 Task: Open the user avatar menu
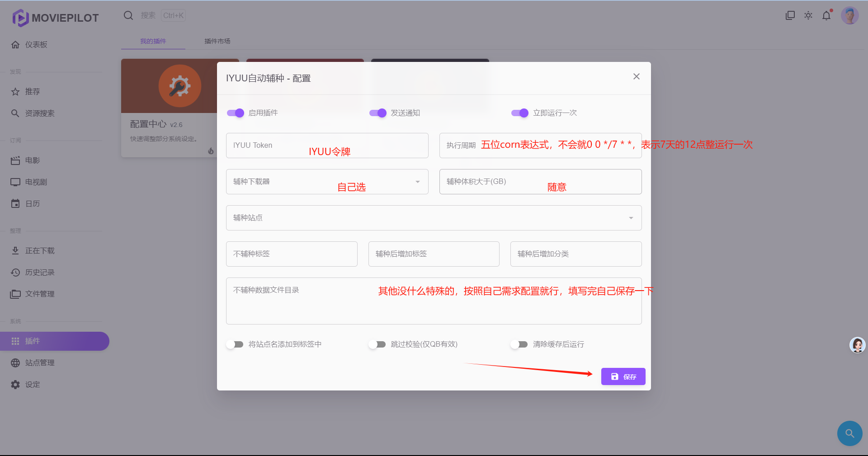click(x=849, y=16)
